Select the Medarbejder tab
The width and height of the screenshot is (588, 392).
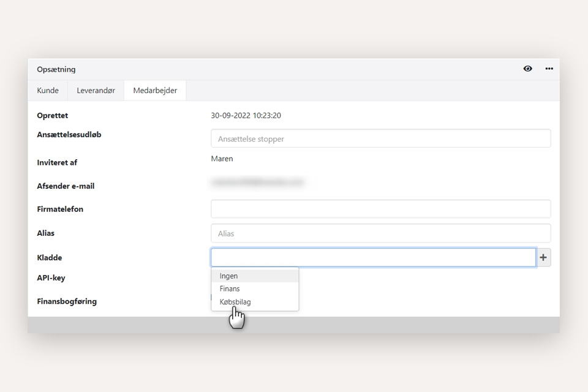(155, 91)
